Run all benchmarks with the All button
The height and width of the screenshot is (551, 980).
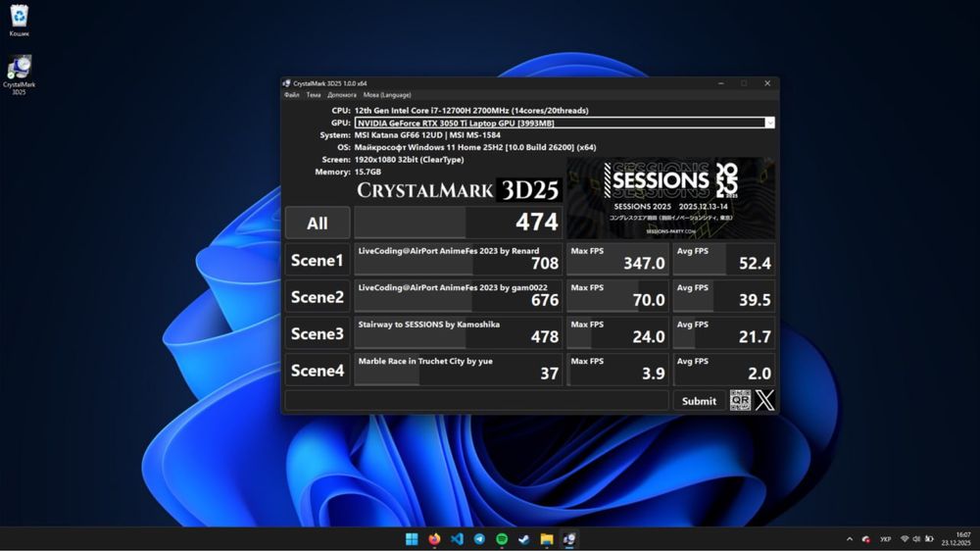318,224
